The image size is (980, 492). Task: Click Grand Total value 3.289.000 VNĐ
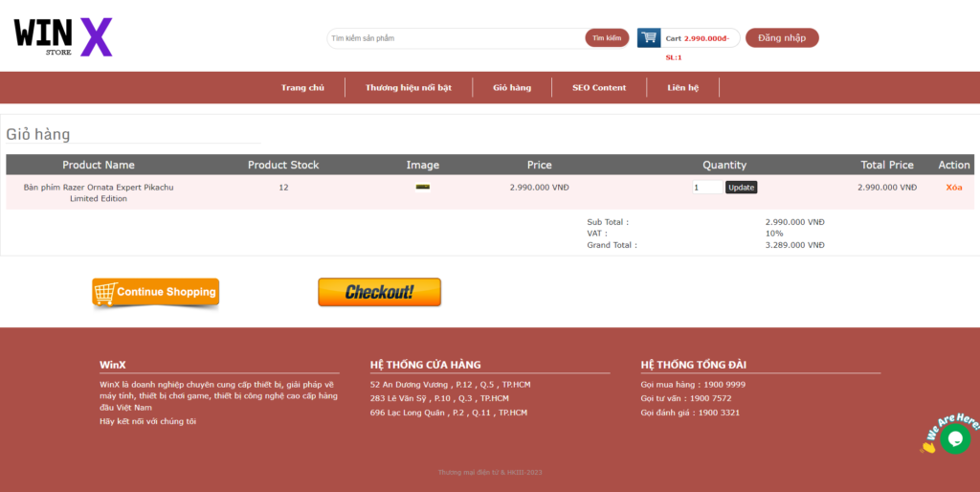coord(795,245)
